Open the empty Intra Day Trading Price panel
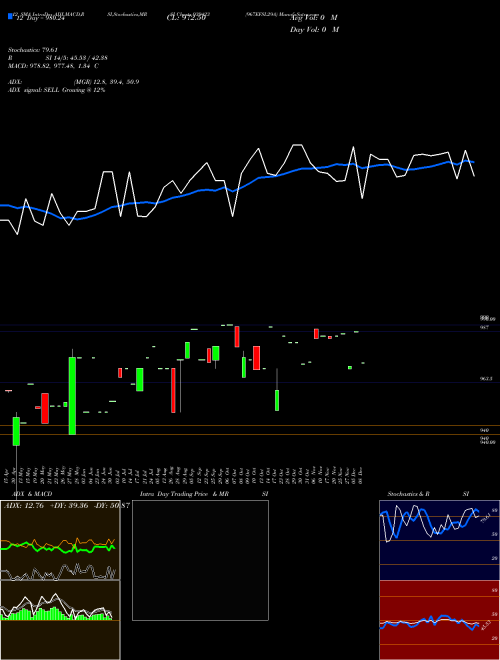 (x=200, y=560)
